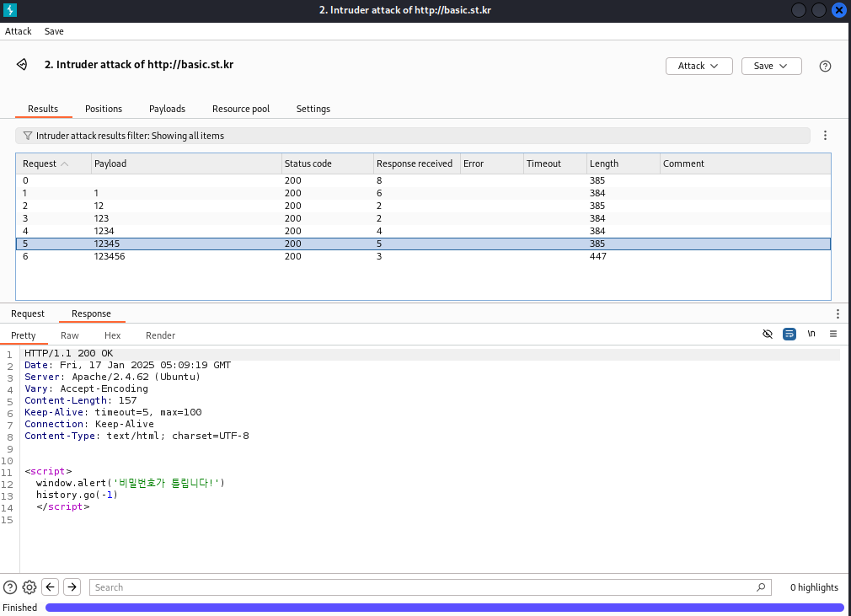Switch to the Resource pool tab
Image resolution: width=851 pixels, height=616 pixels.
pyautogui.click(x=241, y=109)
